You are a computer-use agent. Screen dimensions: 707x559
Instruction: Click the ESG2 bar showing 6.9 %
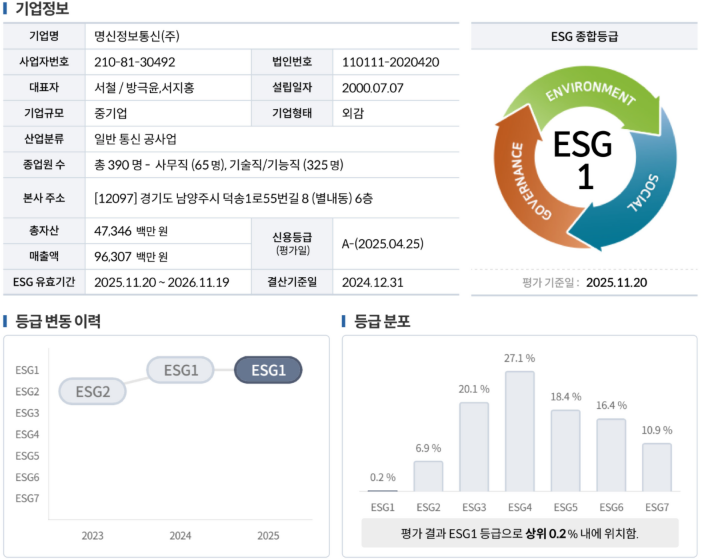[428, 476]
